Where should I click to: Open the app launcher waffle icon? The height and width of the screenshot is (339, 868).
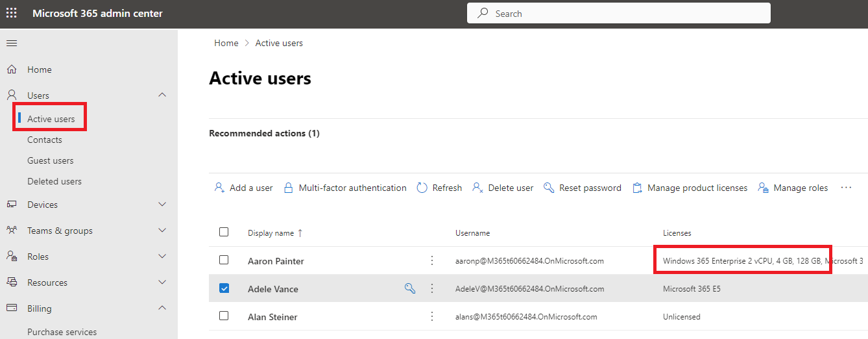click(12, 13)
